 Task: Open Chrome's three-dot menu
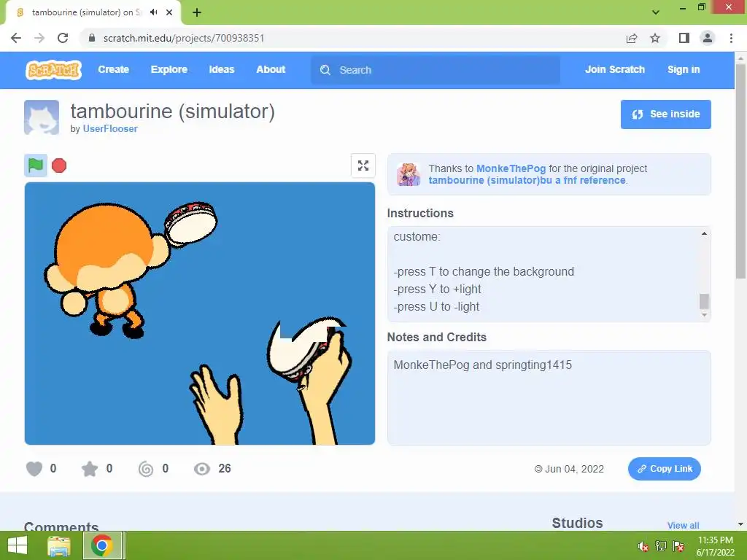tap(731, 38)
